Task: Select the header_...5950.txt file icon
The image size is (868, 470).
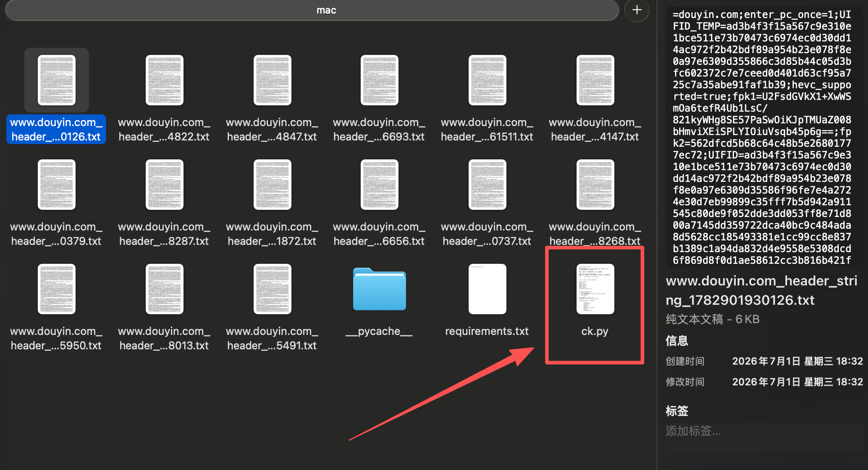Action: 57,289
